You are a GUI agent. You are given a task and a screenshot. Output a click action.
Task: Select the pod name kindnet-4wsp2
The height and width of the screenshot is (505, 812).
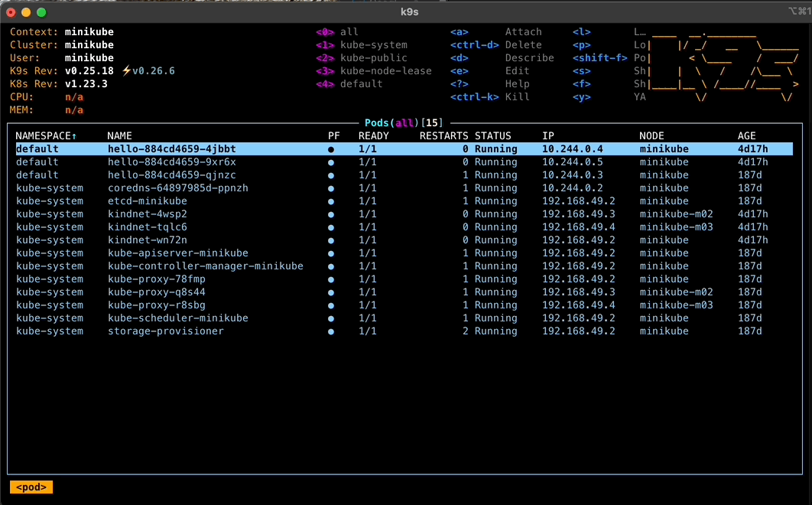coord(148,213)
